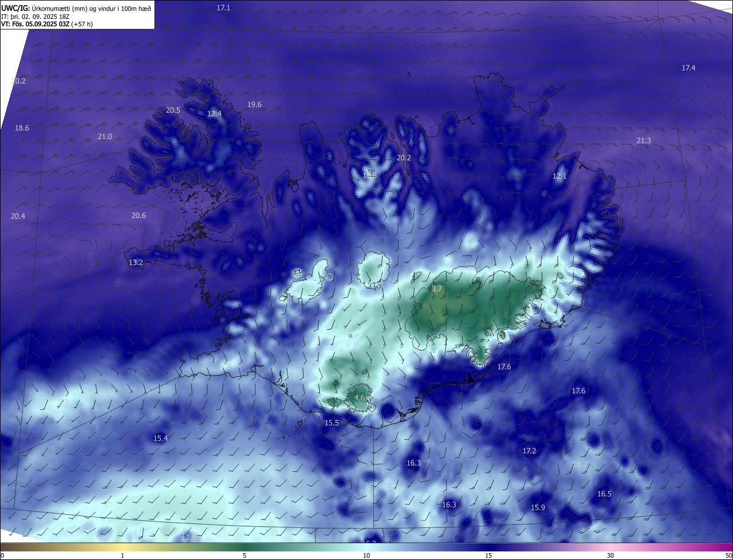Click the 15.5 value label
733x560 pixels.
(x=332, y=423)
